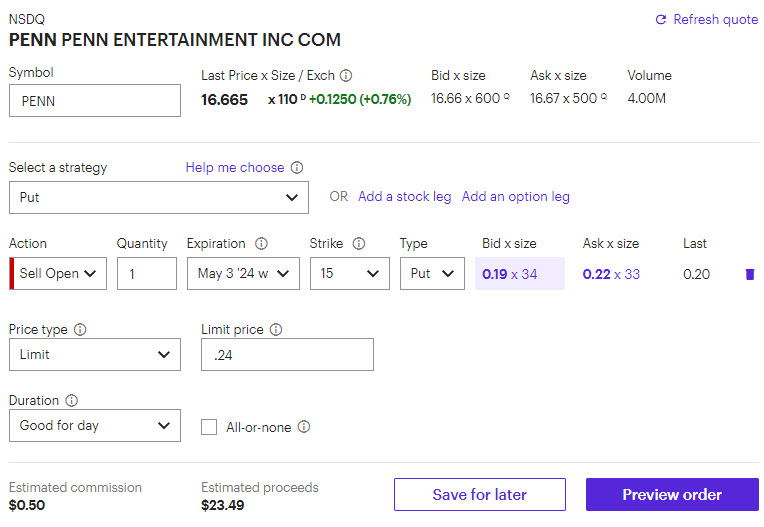Show Expiration info tooltip icon
Viewport: 764px width, 527px height.
(261, 244)
